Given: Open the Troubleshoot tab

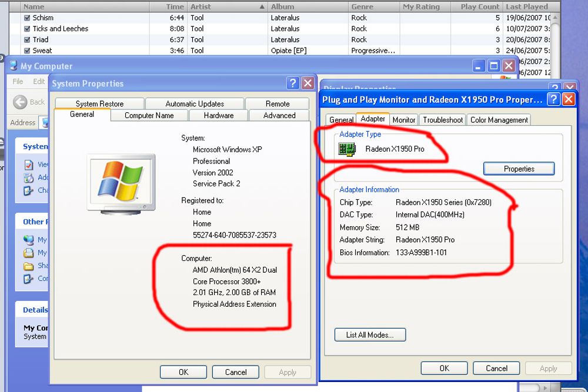Looking at the screenshot, I should tap(443, 120).
